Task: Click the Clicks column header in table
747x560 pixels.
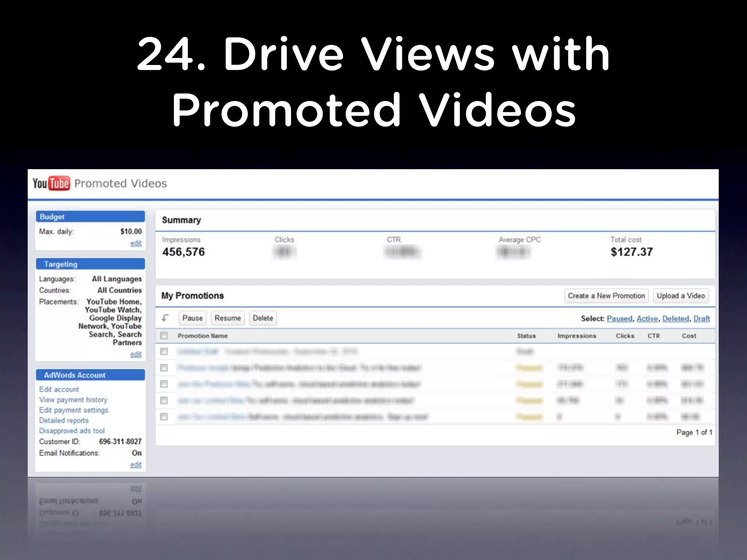Action: (625, 336)
